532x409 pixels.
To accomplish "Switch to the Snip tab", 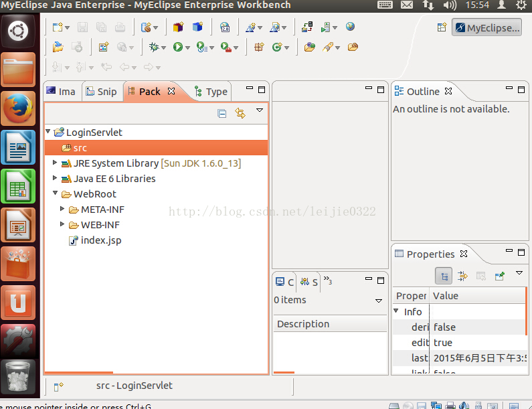I will pos(102,92).
